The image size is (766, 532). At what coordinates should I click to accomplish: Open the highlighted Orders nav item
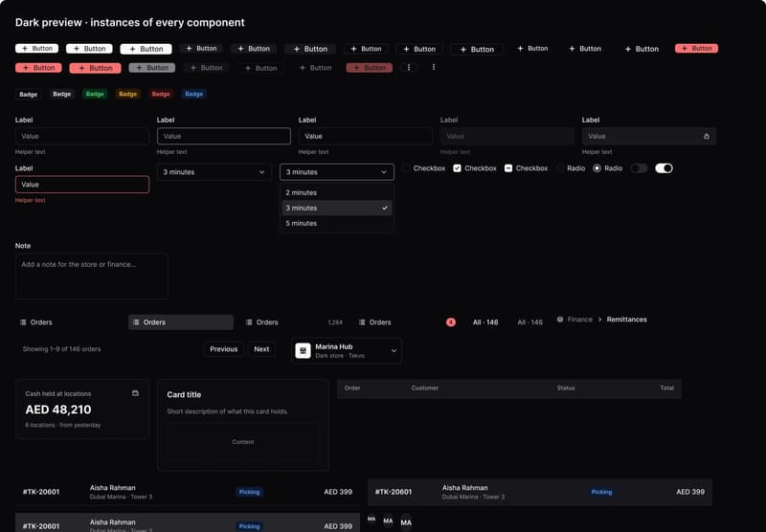coord(181,322)
